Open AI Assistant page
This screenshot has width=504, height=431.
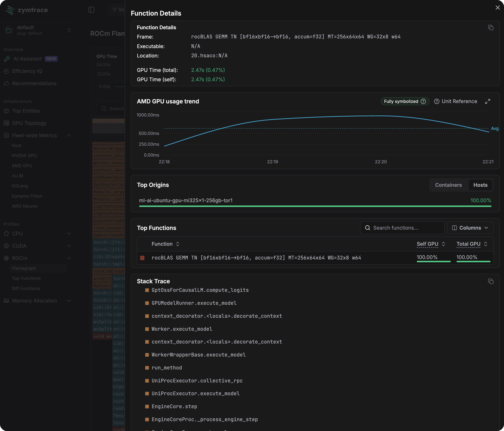27,59
